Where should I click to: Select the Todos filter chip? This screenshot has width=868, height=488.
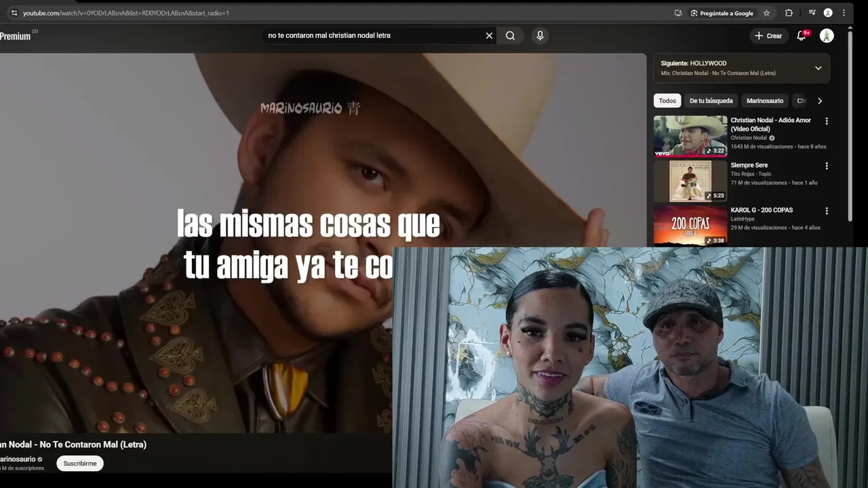point(667,101)
